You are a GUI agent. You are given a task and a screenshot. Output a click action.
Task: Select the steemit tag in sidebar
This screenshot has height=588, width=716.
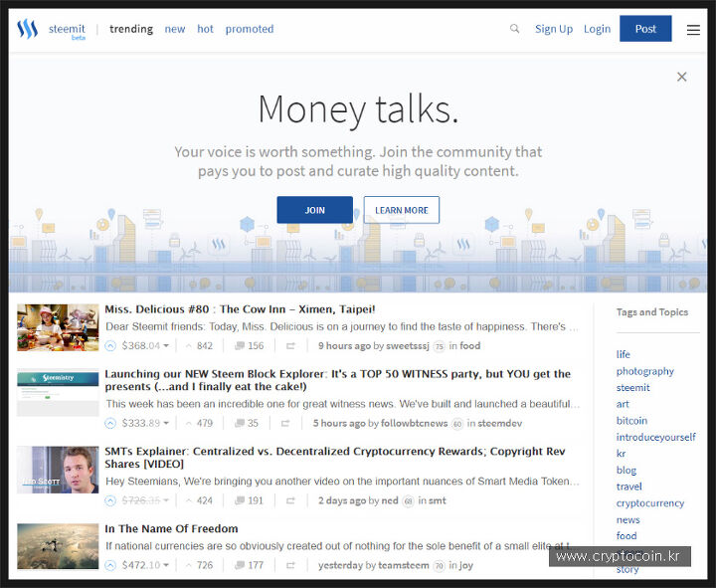coord(632,388)
